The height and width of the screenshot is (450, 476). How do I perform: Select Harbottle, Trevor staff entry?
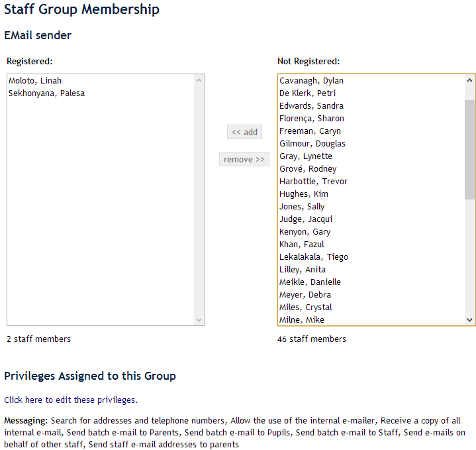[313, 182]
